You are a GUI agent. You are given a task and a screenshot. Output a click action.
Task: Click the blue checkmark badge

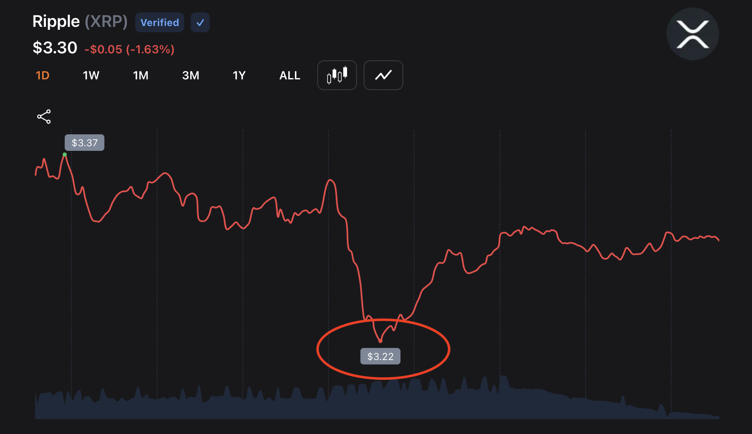tap(200, 22)
